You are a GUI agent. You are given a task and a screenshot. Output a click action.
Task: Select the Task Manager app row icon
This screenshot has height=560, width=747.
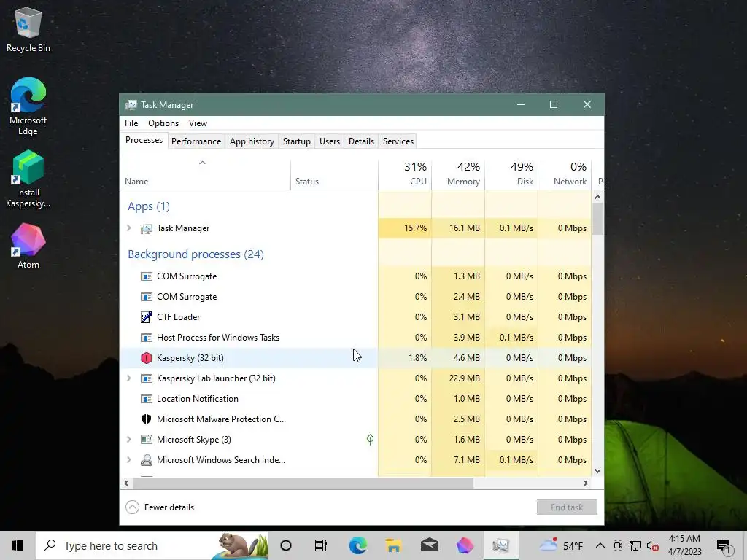coord(146,228)
